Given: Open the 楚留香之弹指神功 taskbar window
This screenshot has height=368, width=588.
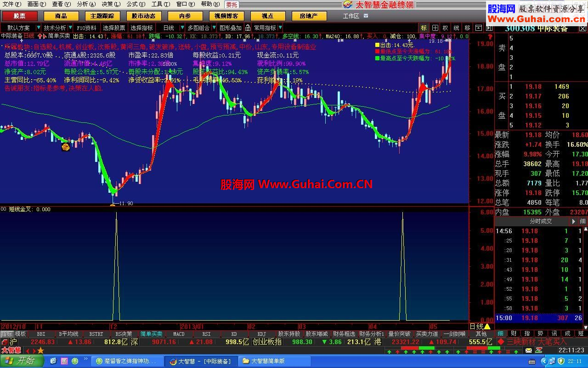Looking at the screenshot, I should coord(127,361).
